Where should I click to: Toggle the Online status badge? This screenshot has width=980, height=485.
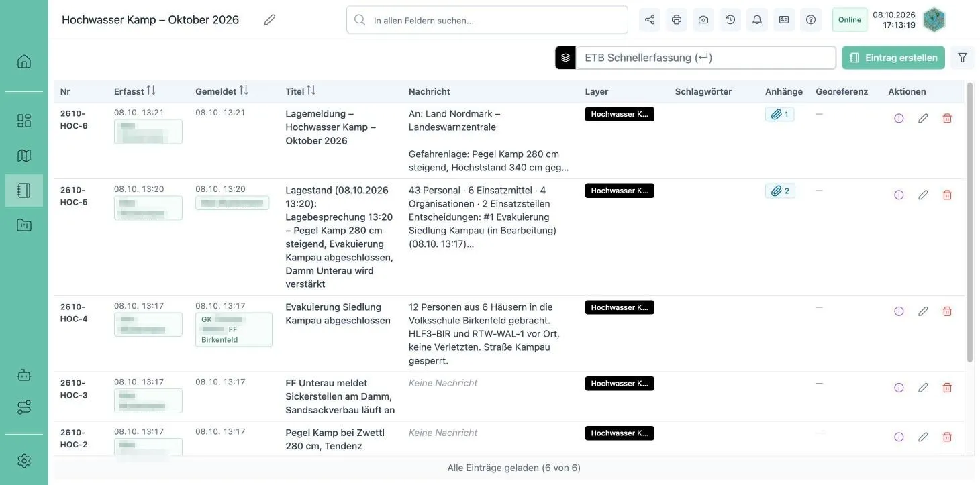pyautogui.click(x=850, y=20)
